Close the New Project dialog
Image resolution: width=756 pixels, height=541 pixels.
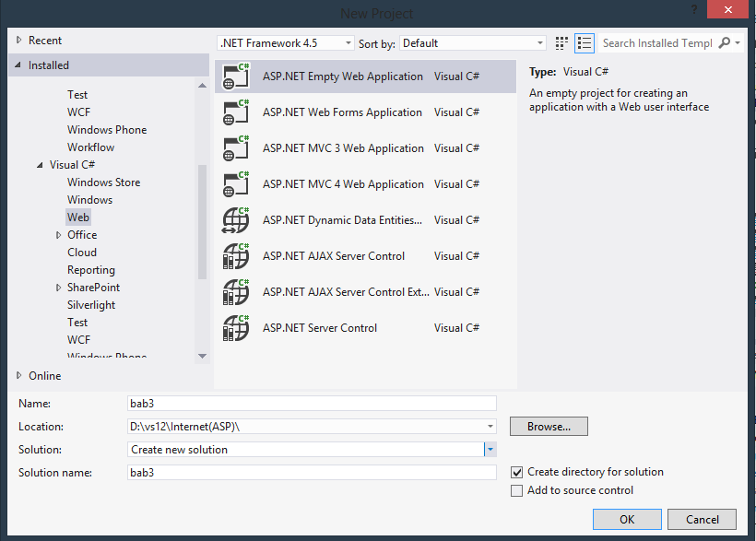727,9
